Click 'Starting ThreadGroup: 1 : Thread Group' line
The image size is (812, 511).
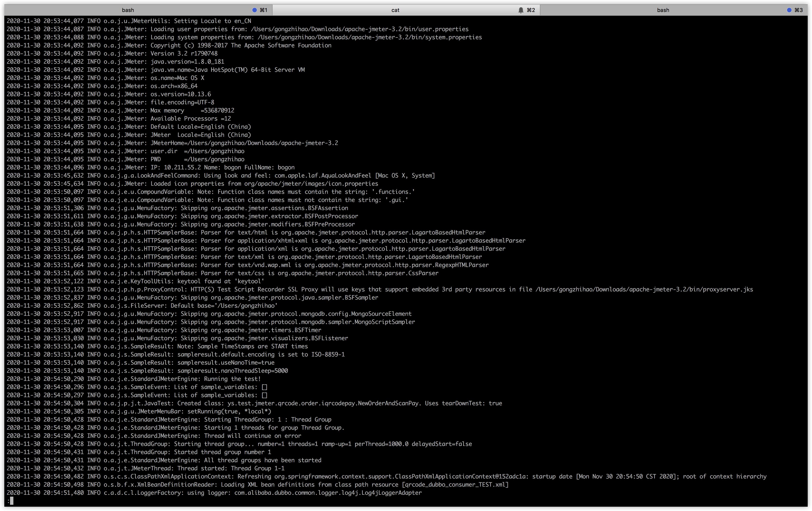[169, 419]
